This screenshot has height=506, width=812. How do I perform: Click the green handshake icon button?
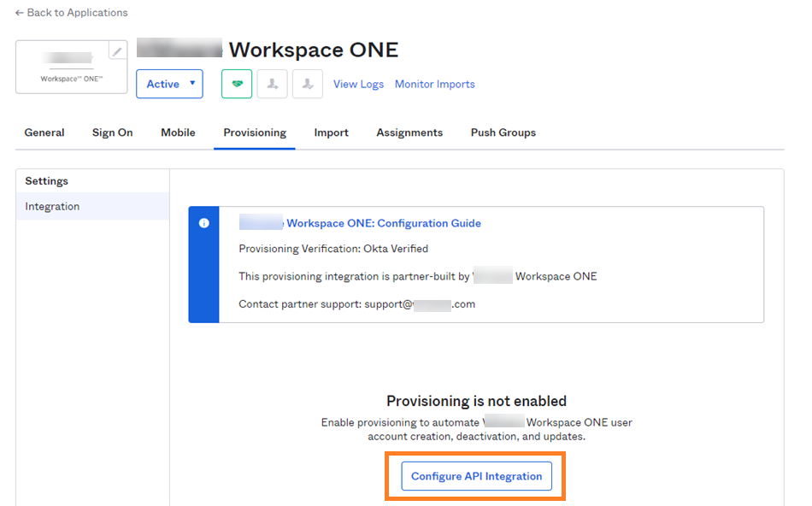click(x=237, y=84)
